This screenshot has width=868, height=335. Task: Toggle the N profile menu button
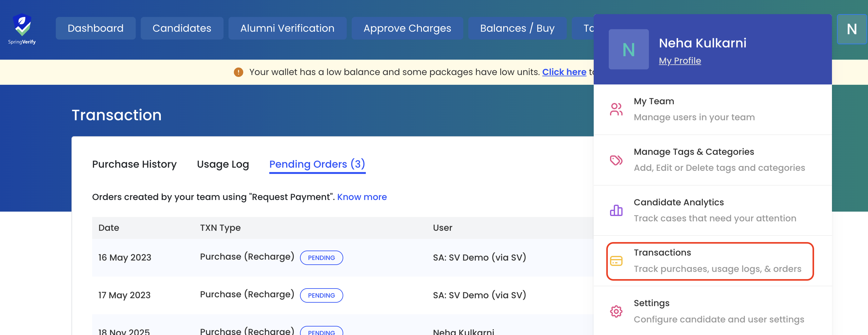pyautogui.click(x=851, y=29)
